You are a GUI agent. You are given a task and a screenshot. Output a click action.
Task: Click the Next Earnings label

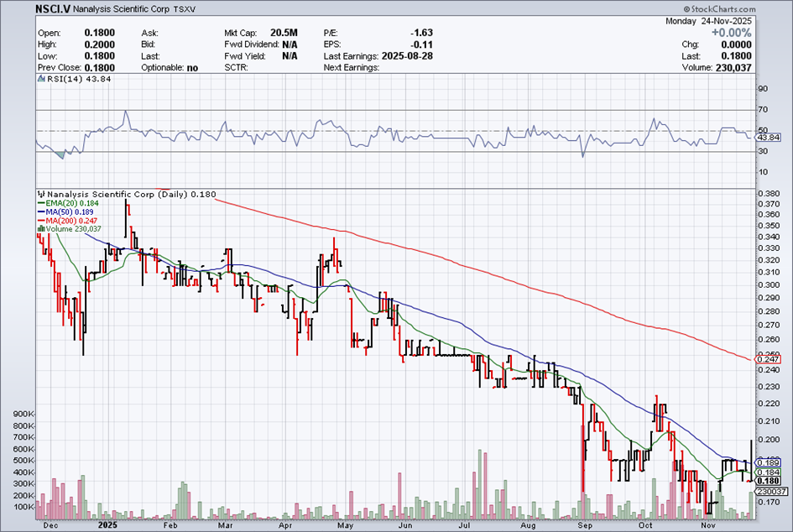tap(352, 68)
